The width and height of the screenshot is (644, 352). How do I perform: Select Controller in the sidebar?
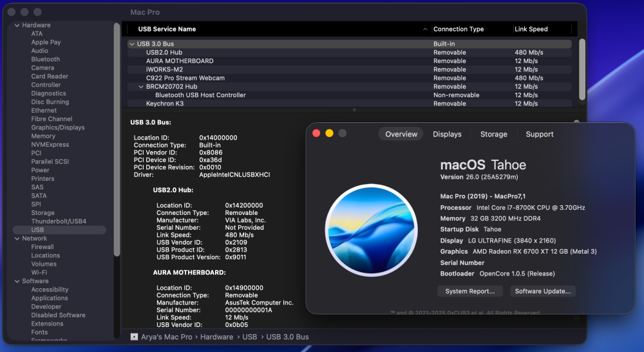click(x=46, y=85)
